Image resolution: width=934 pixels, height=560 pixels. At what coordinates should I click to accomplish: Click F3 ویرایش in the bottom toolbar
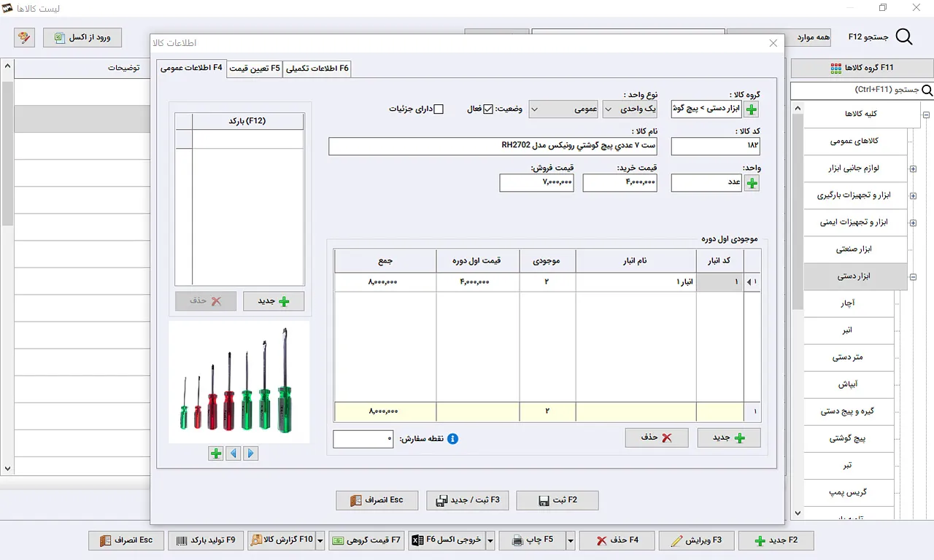click(x=696, y=540)
